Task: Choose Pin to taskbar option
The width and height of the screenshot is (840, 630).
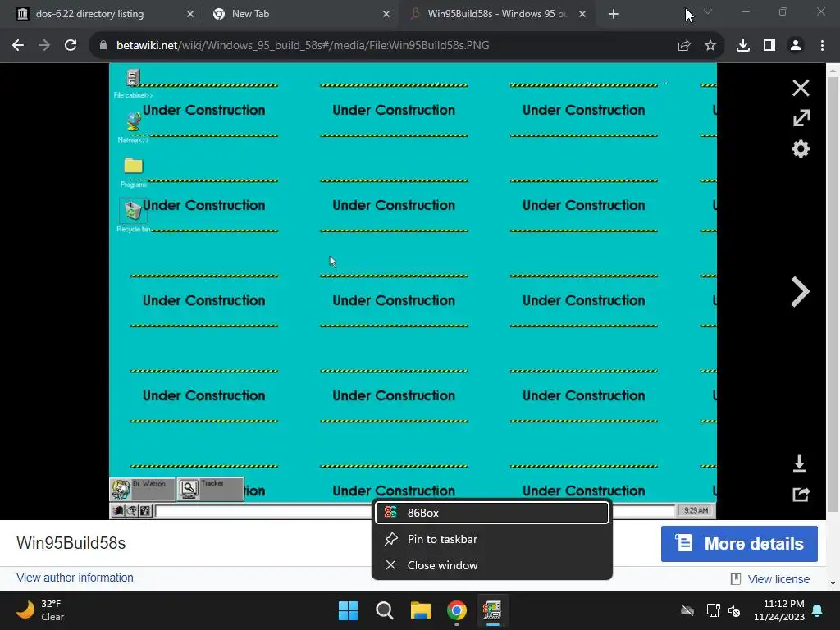Action: coord(492,539)
